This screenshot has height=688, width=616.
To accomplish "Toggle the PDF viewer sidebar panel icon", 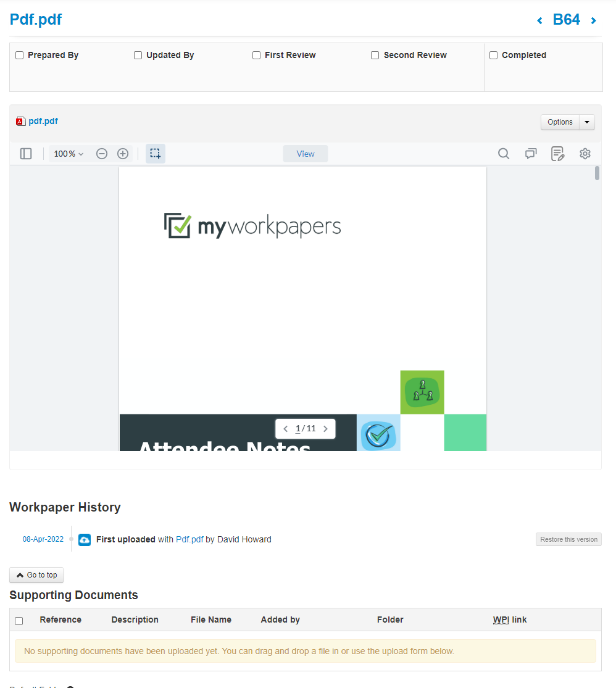I will (x=26, y=154).
